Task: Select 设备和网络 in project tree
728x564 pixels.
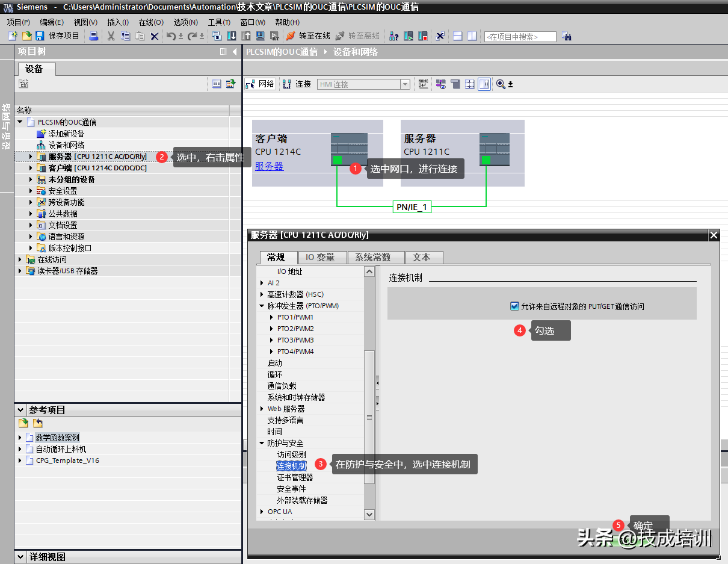Action: 66,145
